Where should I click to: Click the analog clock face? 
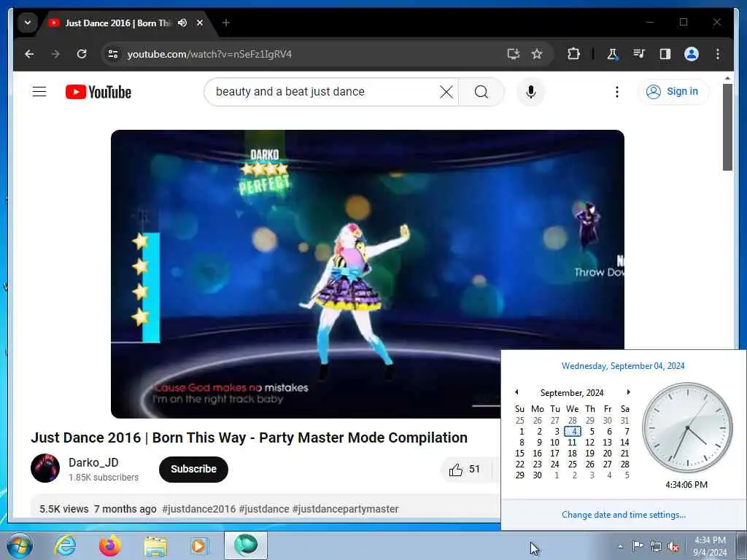[687, 427]
